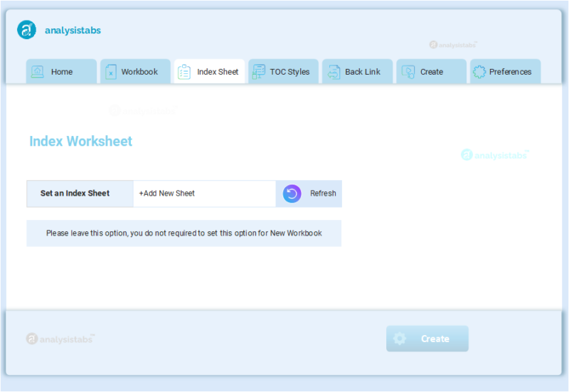Open the Workbook tab
569x392 pixels.
click(139, 72)
